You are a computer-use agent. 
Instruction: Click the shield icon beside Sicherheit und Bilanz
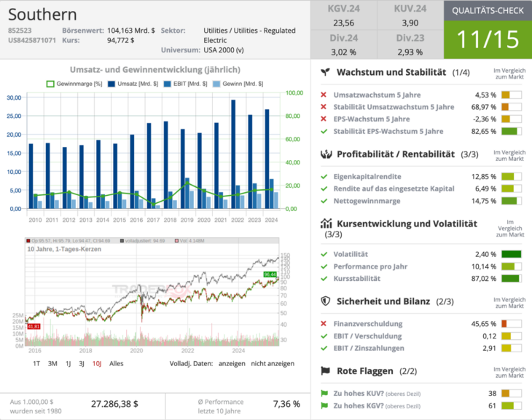[325, 301]
